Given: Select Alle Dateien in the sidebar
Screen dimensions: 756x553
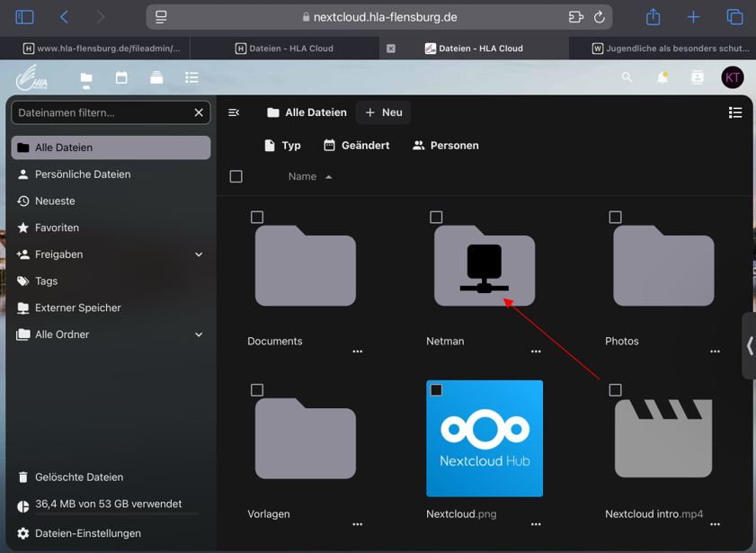Looking at the screenshot, I should [x=111, y=147].
